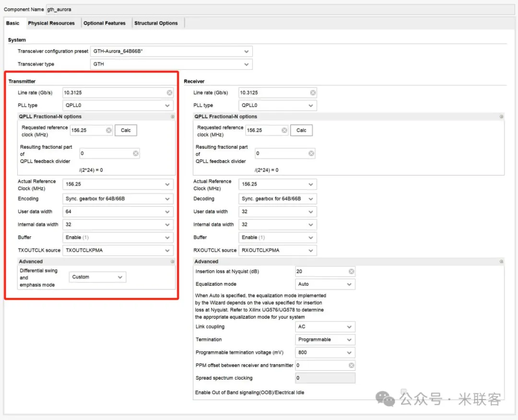518x420 pixels.
Task: Collapse Transmitter QPLL Fractional-N options section
Action: (x=173, y=117)
